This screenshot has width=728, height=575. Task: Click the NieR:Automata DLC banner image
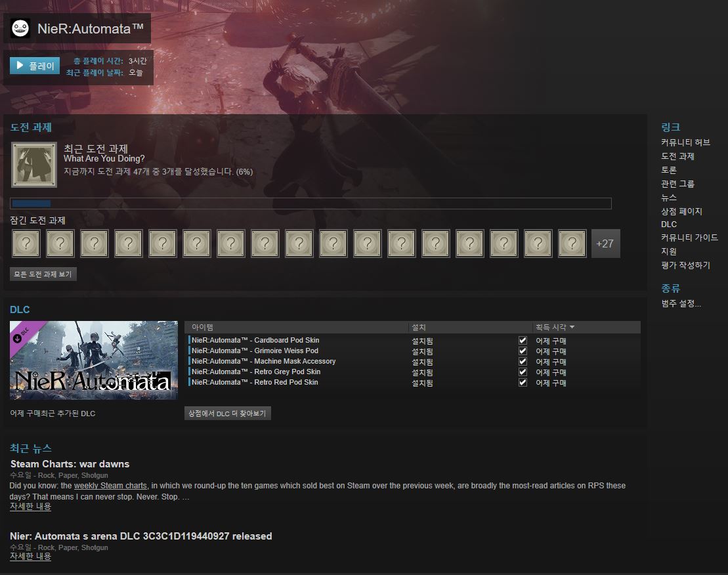point(94,360)
